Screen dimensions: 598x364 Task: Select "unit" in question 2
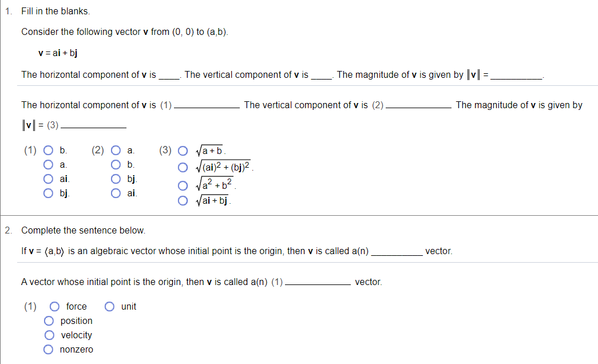109,306
